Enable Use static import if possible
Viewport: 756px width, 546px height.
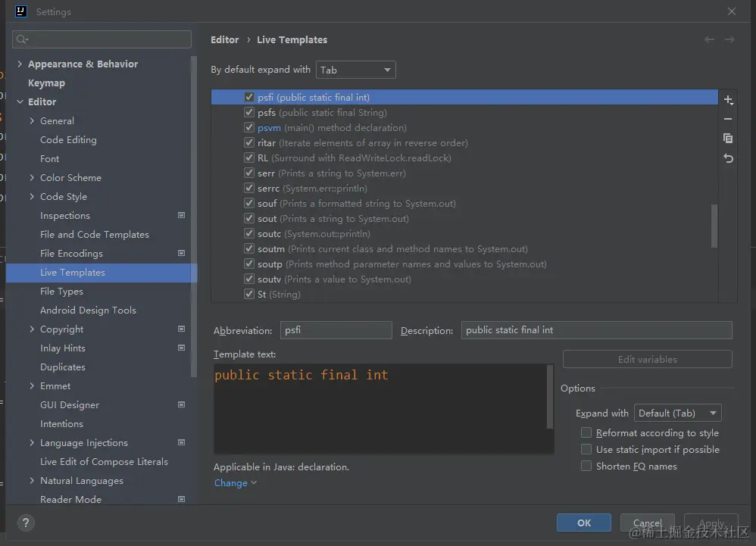click(586, 449)
